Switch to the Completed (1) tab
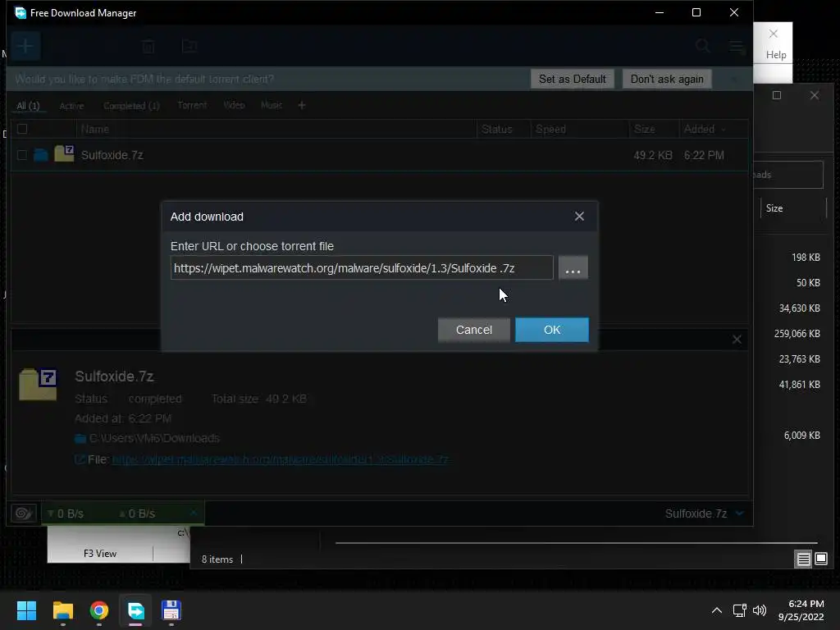The width and height of the screenshot is (840, 630). (x=131, y=106)
